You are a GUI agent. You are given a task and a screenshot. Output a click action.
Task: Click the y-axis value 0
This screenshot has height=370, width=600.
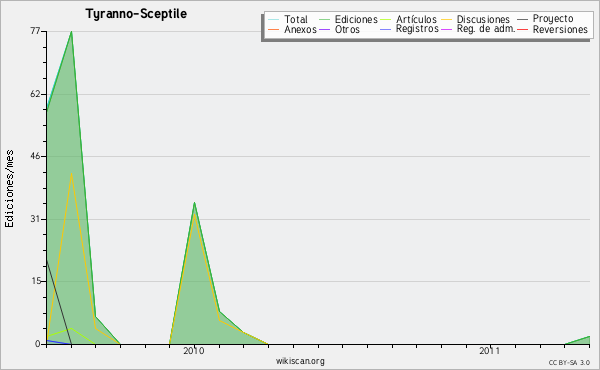tap(38, 344)
